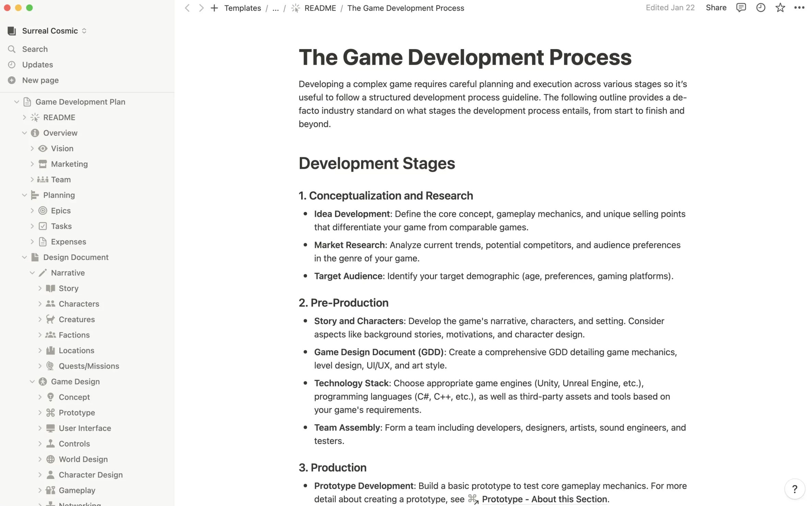Open the Surreal Cosmic workspace switcher
Image resolution: width=812 pixels, height=506 pixels.
pyautogui.click(x=50, y=31)
